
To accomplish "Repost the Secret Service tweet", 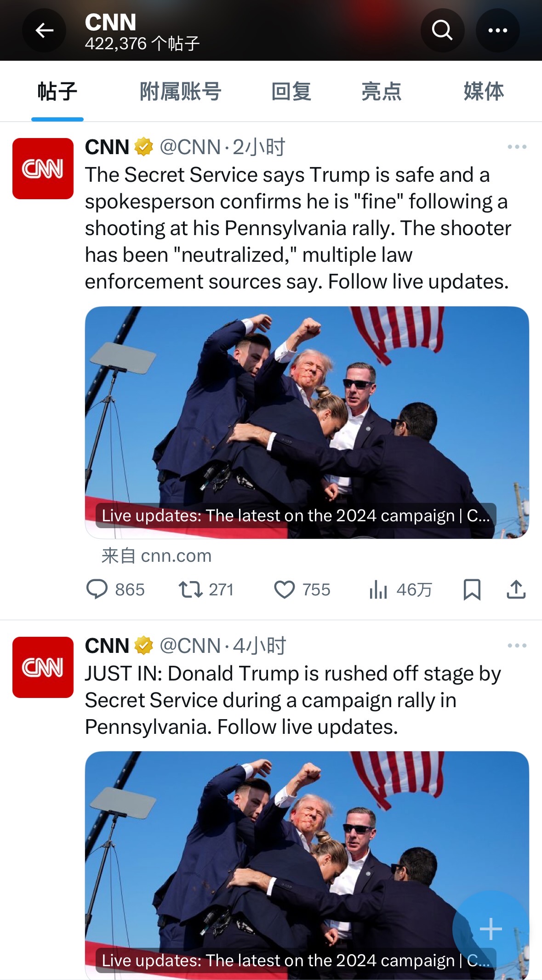I will click(190, 589).
